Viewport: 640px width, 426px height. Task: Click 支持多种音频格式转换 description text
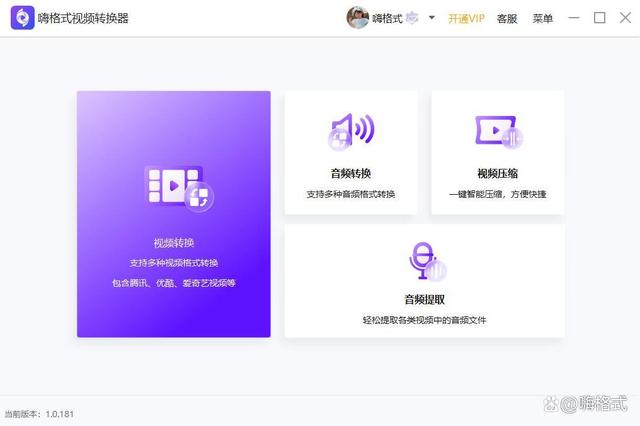tap(351, 194)
